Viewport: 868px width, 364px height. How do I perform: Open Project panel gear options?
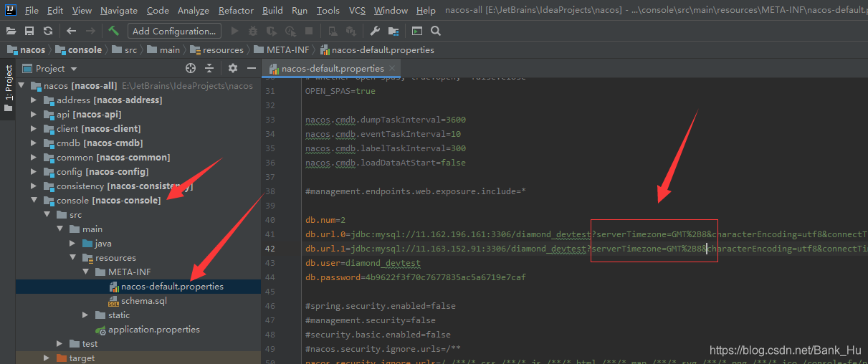[233, 68]
